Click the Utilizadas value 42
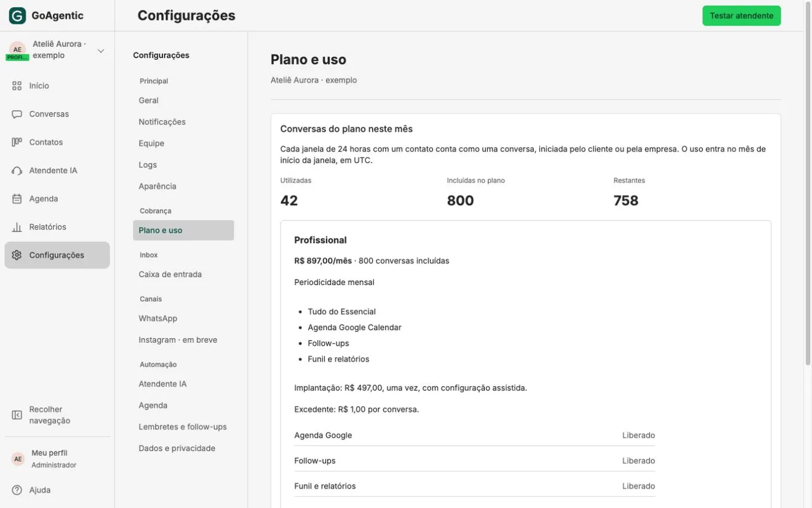Screen dimensions: 812x508 tap(289, 201)
